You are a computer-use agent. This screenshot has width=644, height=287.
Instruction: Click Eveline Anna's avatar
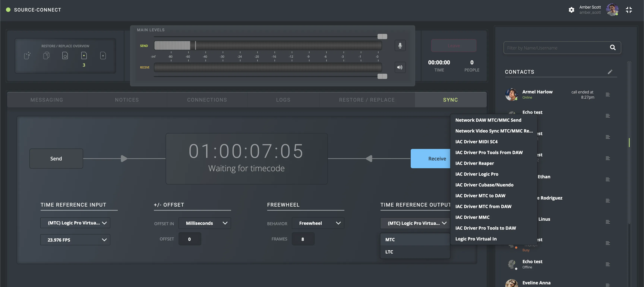pos(511,283)
